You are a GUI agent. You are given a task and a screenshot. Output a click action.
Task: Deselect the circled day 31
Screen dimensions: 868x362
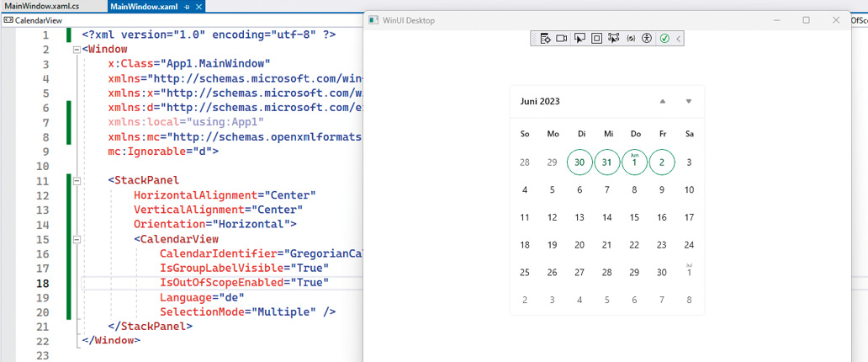coord(606,162)
